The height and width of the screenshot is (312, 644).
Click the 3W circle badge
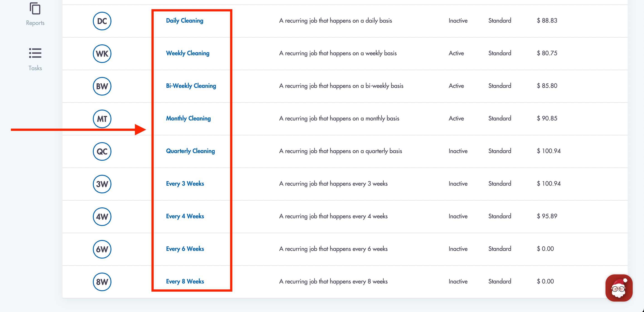point(102,184)
